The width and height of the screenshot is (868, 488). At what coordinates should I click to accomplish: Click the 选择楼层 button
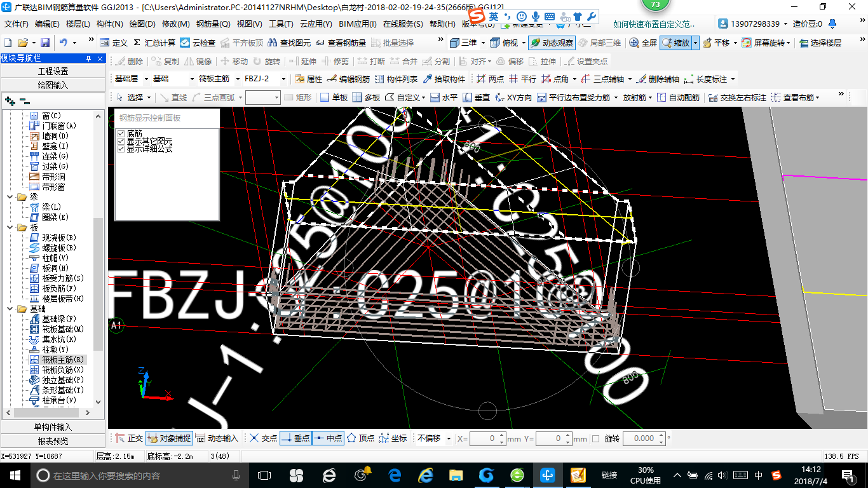point(820,43)
